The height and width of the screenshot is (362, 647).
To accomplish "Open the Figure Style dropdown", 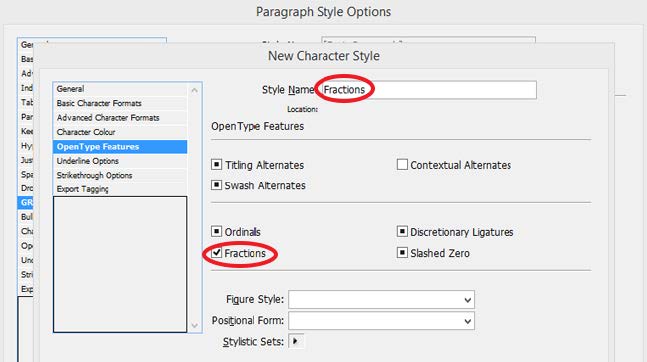I will (x=381, y=300).
